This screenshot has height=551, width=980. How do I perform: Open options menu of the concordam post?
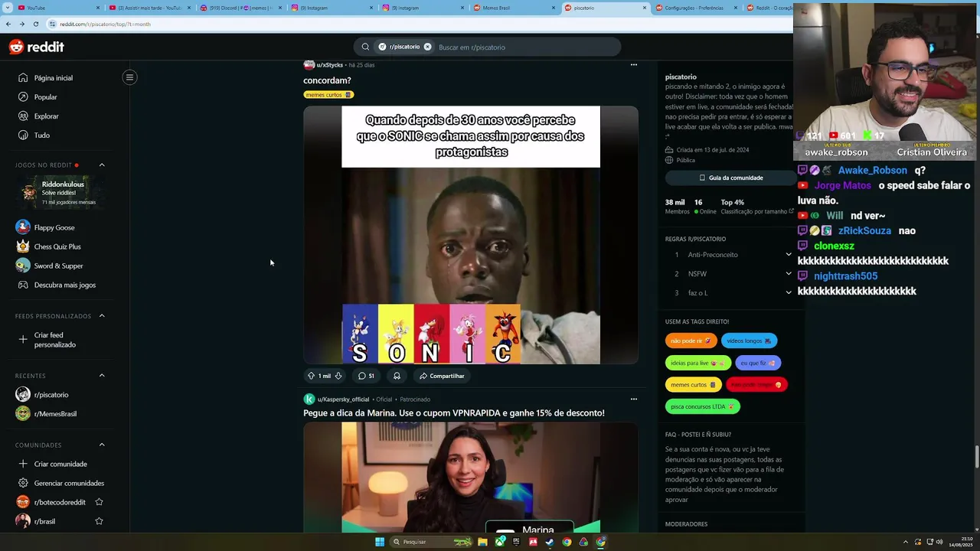pyautogui.click(x=633, y=65)
